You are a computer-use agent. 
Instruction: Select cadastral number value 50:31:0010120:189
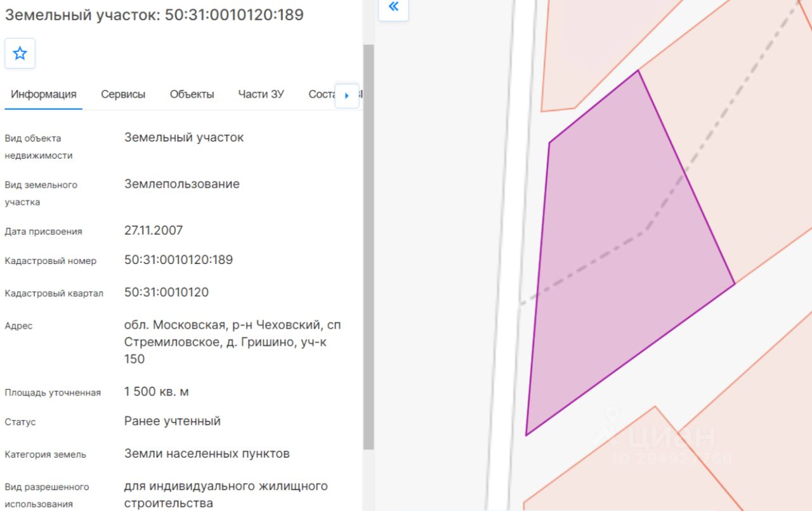[178, 260]
